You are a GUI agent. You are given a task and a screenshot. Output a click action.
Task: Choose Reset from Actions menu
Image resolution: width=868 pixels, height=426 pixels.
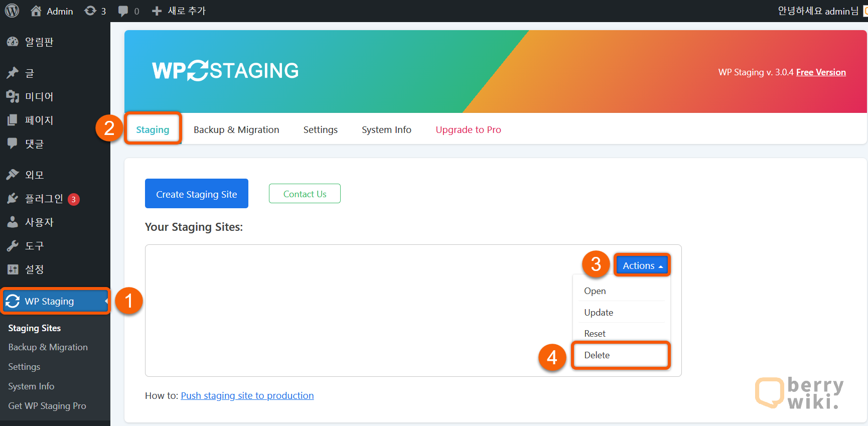[x=621, y=333]
